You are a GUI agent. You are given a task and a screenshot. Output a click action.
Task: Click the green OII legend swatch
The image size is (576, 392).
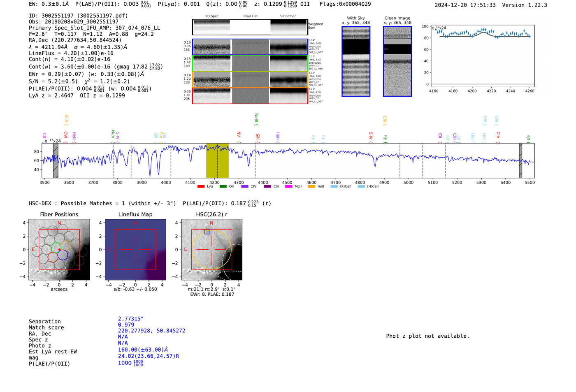click(223, 187)
